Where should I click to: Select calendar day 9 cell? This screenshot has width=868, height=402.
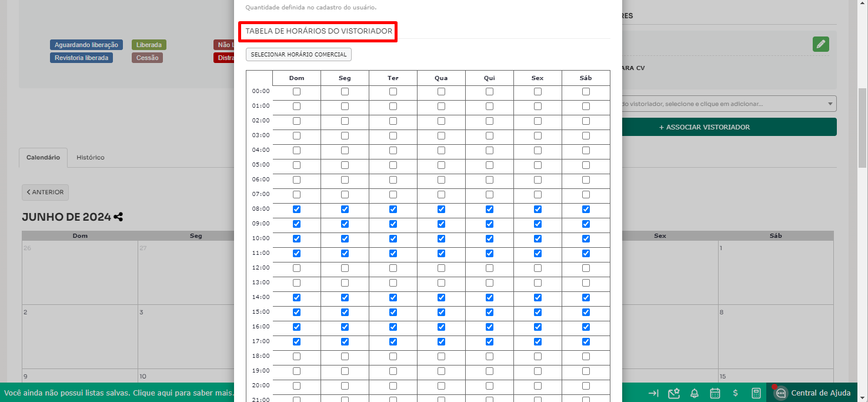tap(80, 377)
